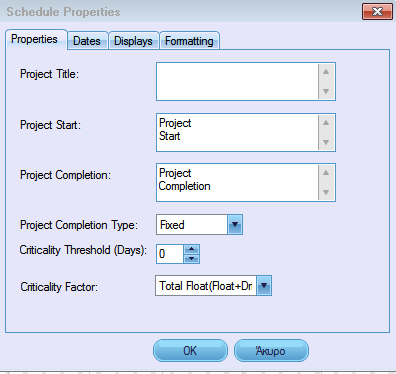396x374 pixels.
Task: Confirm with the OK button
Action: click(x=190, y=351)
